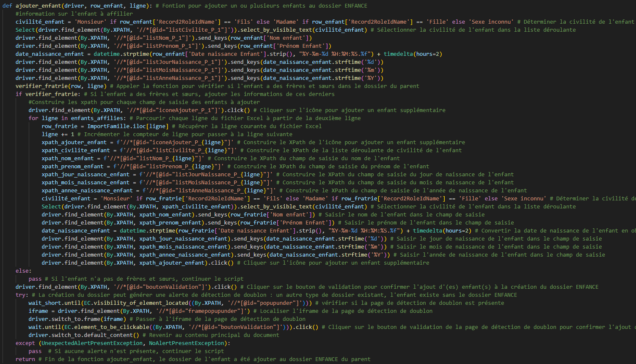Place cursor on 'if verifier_fratrie:' condition
This screenshot has height=364, width=636.
click(x=47, y=94)
